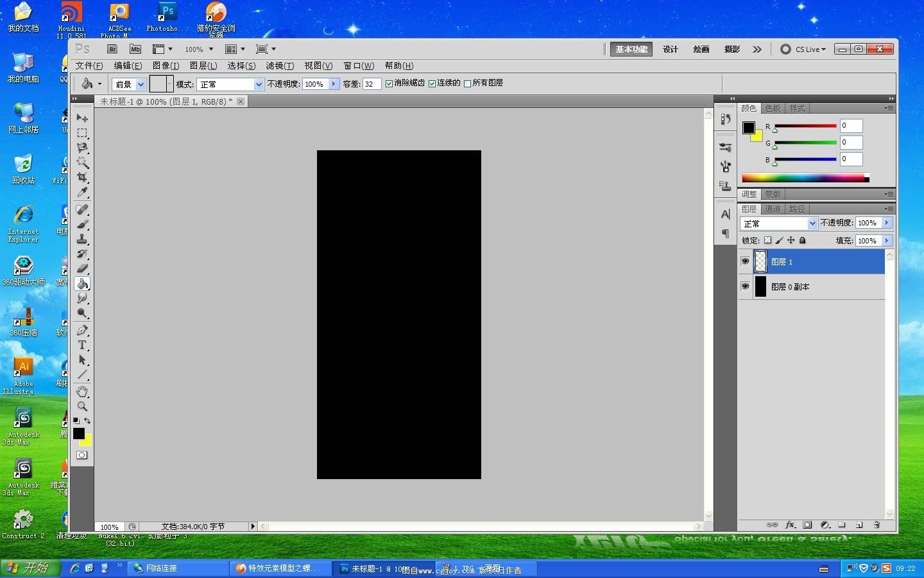Click the Windows 开始 button

click(31, 568)
